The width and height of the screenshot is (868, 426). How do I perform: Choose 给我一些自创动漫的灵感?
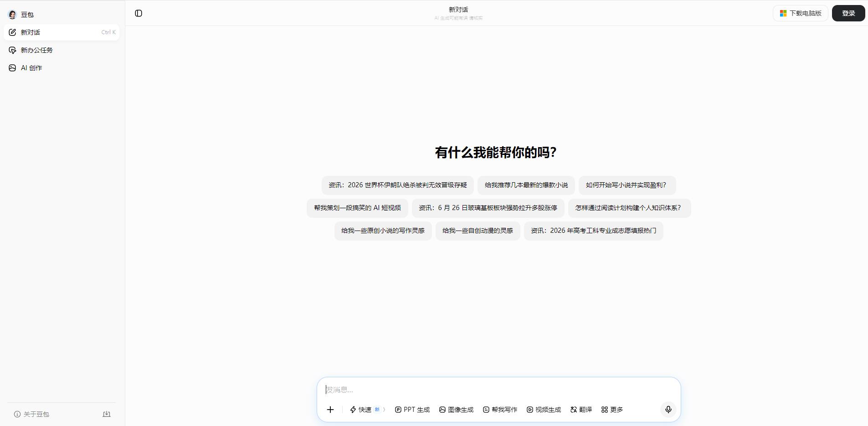(478, 231)
